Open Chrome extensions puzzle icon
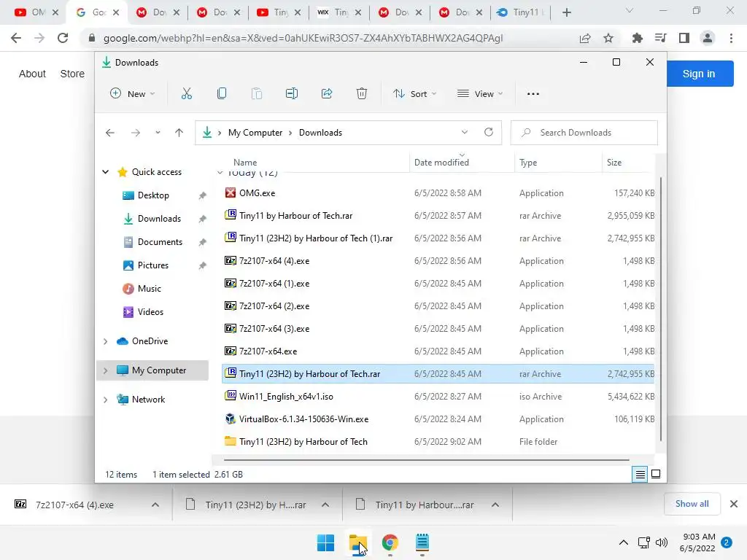This screenshot has height=560, width=747. (638, 38)
